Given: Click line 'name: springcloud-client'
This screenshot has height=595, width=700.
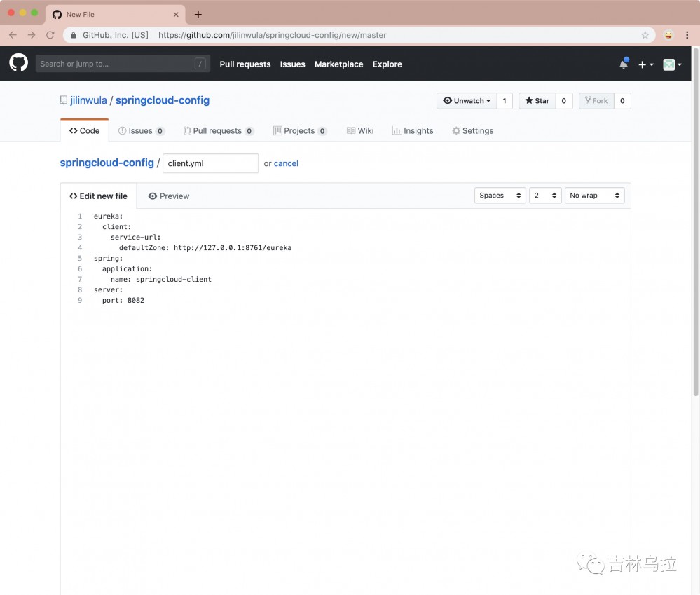Looking at the screenshot, I should 161,280.
